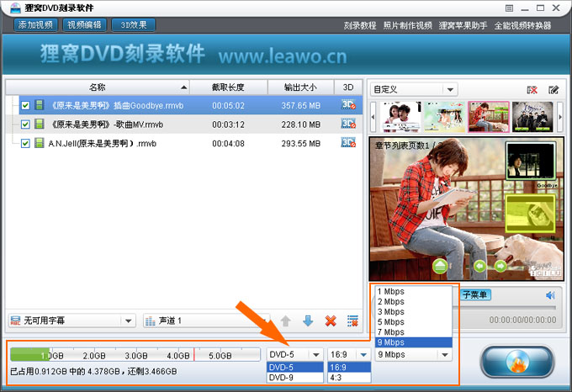Select 4:3 aspect ratio option
The image size is (572, 392).
(349, 378)
